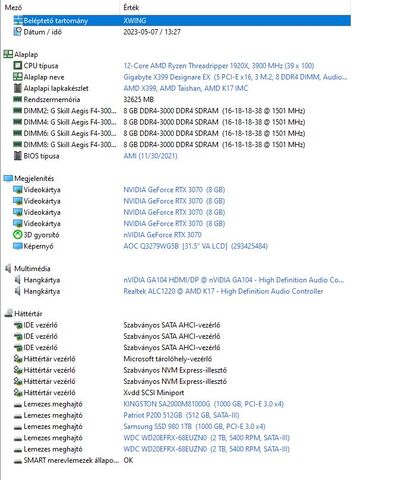
Task: Select the Beléptető tartomány row
Action: (176, 21)
